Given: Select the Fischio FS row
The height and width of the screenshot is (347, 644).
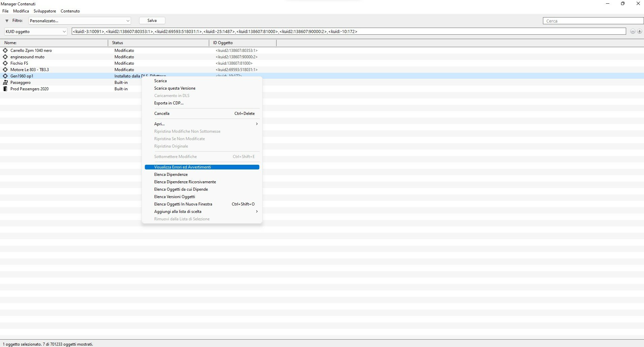Looking at the screenshot, I should pyautogui.click(x=322, y=63).
